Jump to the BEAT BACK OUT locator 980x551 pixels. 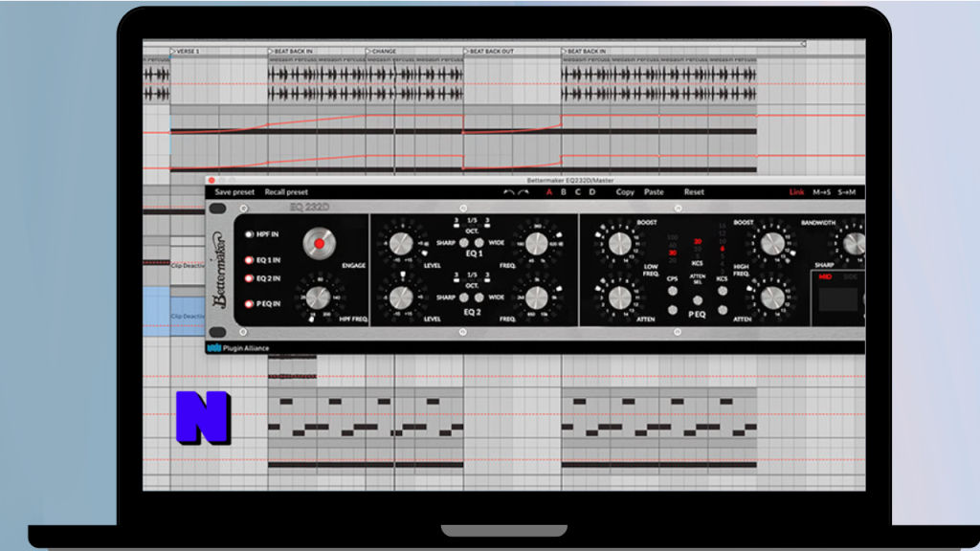pos(489,52)
